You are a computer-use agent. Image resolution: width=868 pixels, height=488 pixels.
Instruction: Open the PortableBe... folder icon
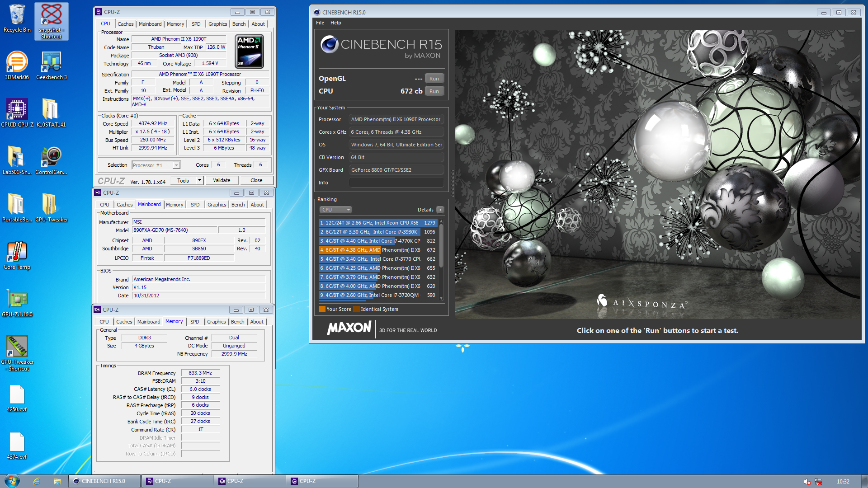tap(17, 208)
